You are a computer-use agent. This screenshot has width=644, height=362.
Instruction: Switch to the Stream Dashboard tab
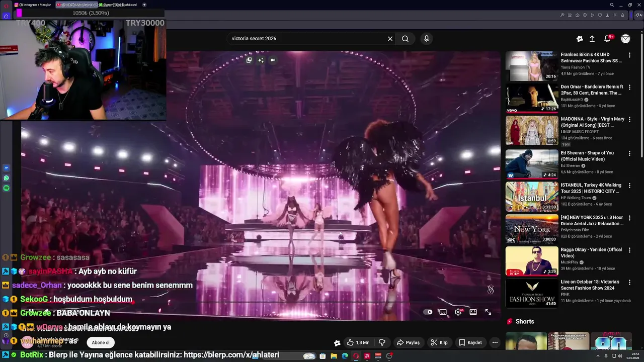(118, 5)
